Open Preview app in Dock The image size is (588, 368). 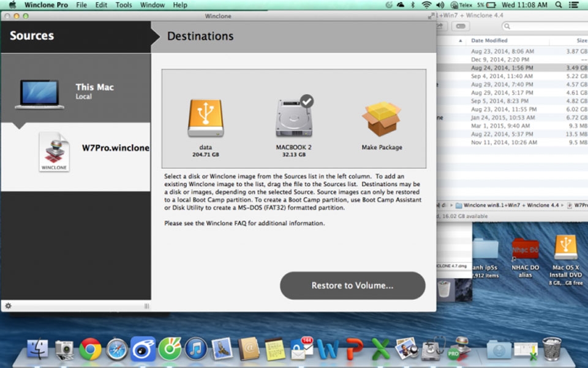407,349
